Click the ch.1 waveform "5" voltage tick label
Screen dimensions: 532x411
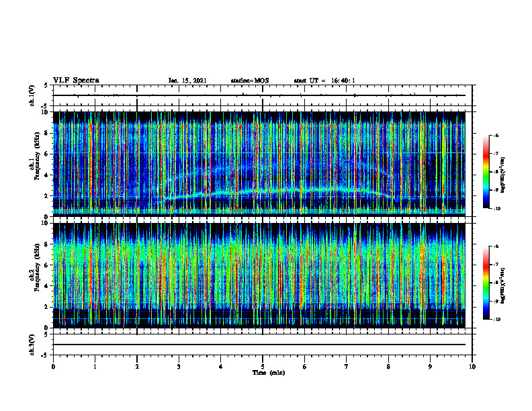point(47,86)
